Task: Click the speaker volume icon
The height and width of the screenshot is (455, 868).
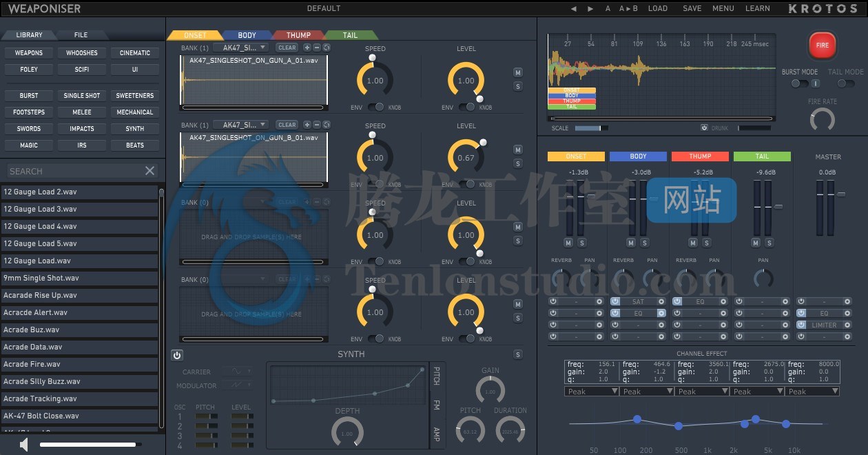Action: point(24,445)
